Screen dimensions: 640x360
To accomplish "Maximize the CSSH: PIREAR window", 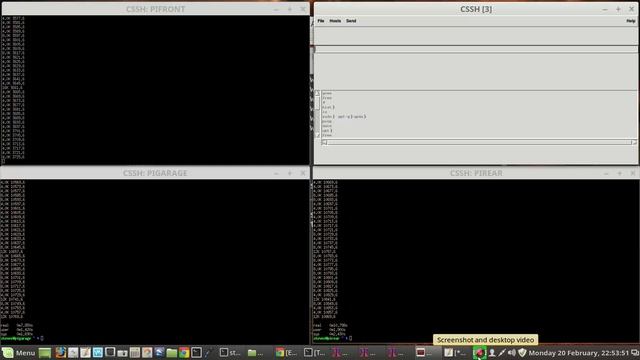I will [x=620, y=173].
